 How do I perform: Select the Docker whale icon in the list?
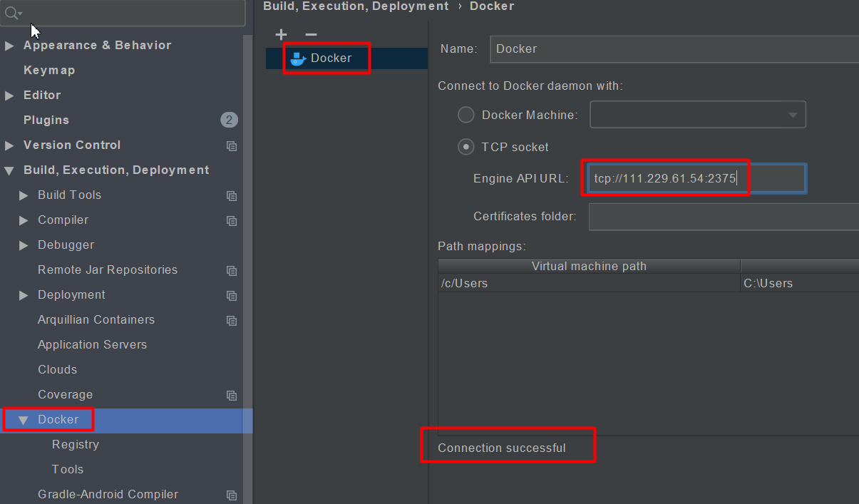[298, 58]
